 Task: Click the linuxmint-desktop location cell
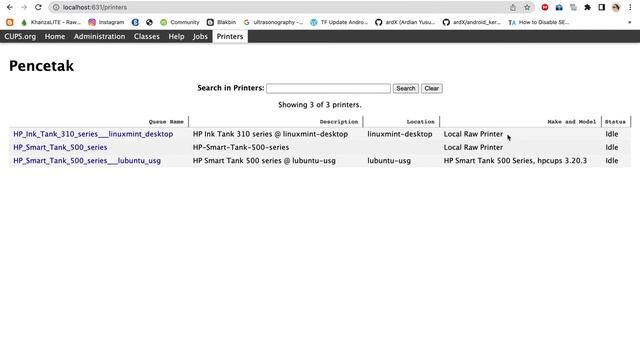pyautogui.click(x=400, y=134)
